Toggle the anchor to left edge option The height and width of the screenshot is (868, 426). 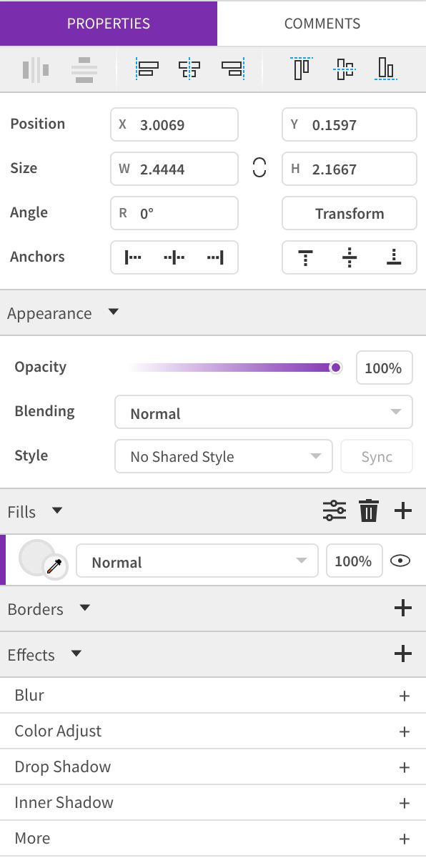pos(134,257)
